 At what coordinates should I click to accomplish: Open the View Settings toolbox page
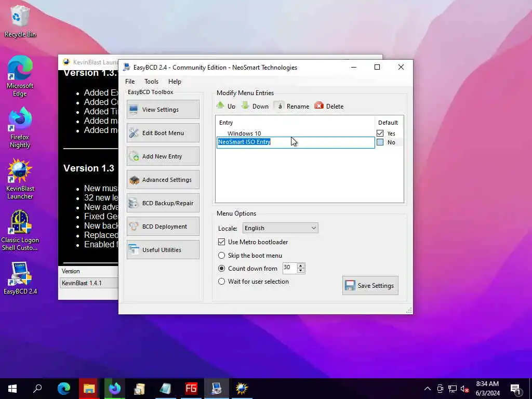(163, 110)
